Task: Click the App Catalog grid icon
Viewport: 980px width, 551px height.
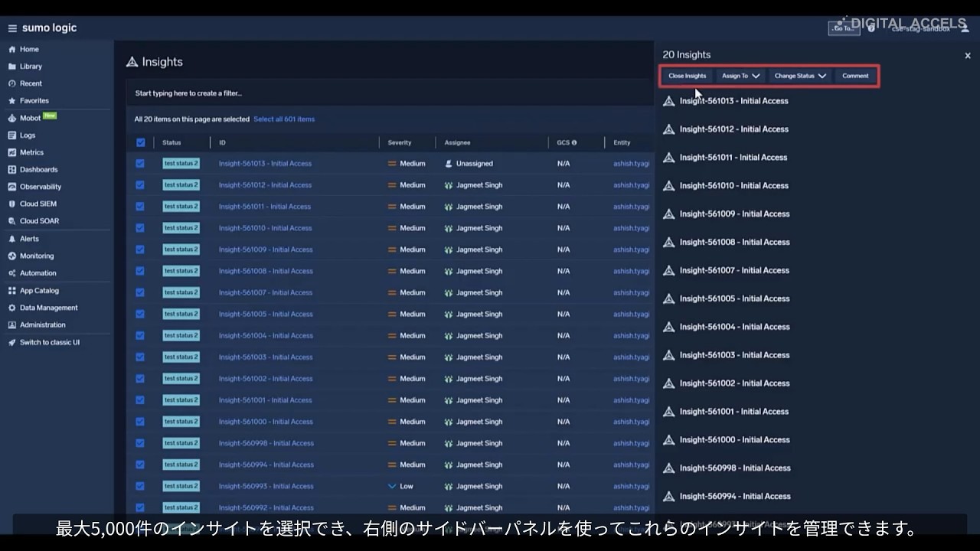Action: click(x=12, y=291)
